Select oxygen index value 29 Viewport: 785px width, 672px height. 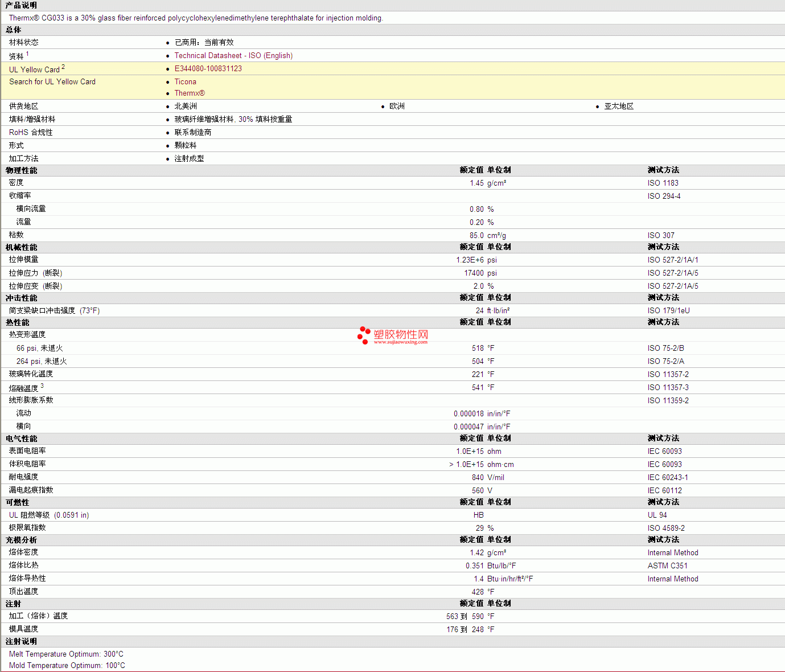tap(480, 528)
